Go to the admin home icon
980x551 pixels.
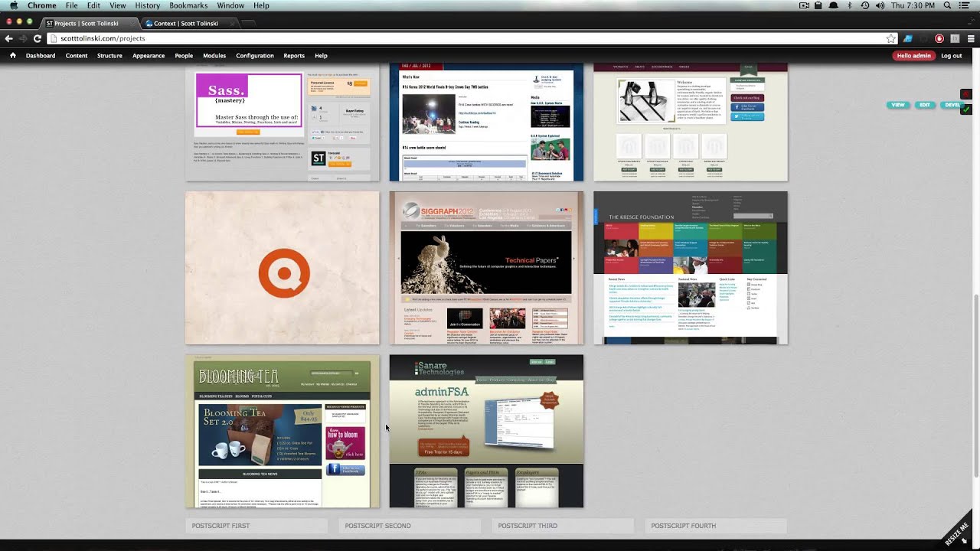[12, 55]
